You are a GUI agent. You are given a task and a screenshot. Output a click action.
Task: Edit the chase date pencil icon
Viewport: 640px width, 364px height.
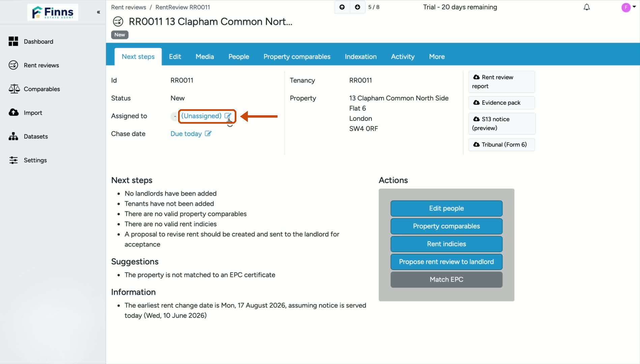pyautogui.click(x=208, y=133)
